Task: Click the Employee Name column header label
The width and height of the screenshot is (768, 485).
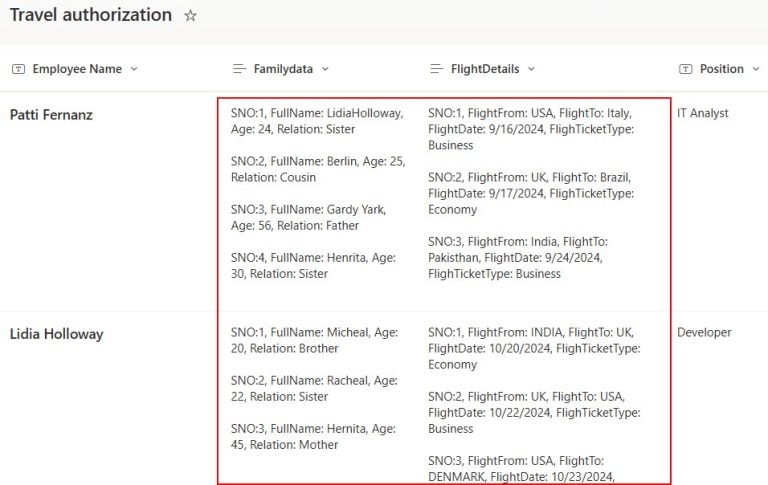Action: [77, 69]
